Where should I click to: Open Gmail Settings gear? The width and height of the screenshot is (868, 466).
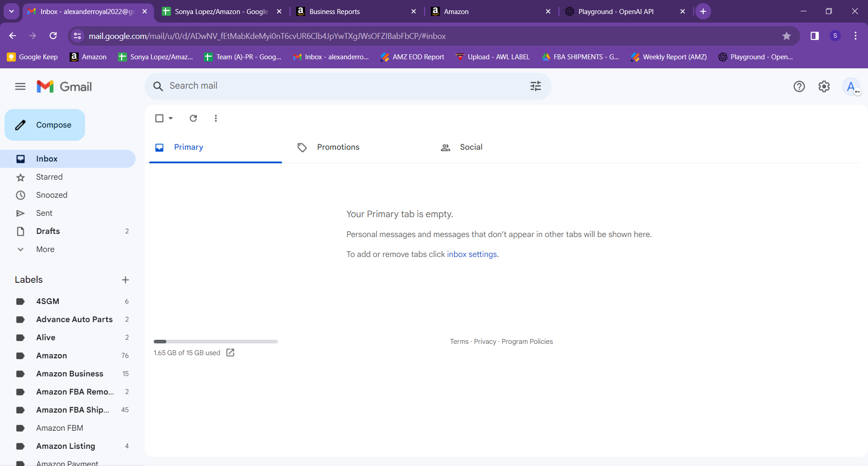(824, 86)
